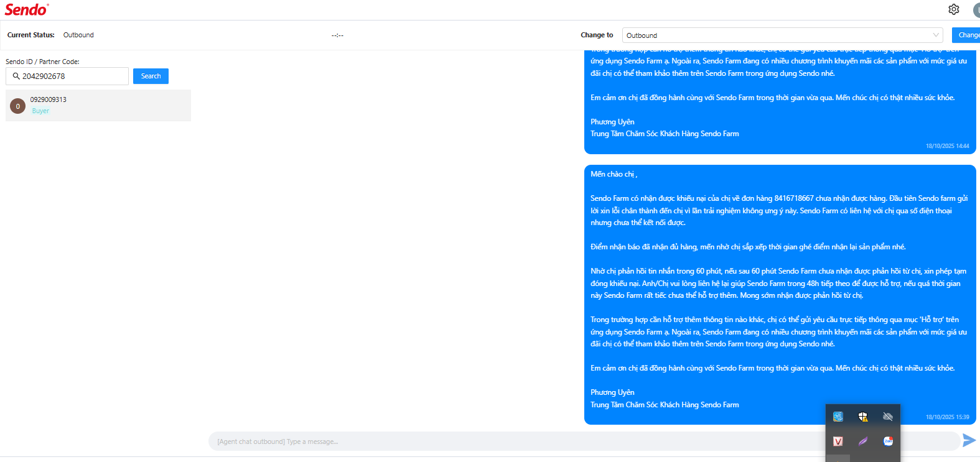The width and height of the screenshot is (980, 462).
Task: Send the message with paper plane icon
Action: point(969,440)
